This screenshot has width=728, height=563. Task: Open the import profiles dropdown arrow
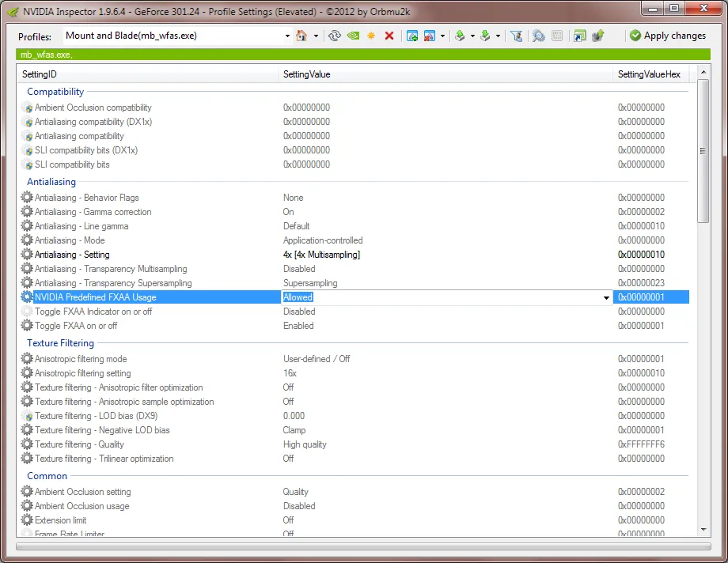[x=498, y=36]
